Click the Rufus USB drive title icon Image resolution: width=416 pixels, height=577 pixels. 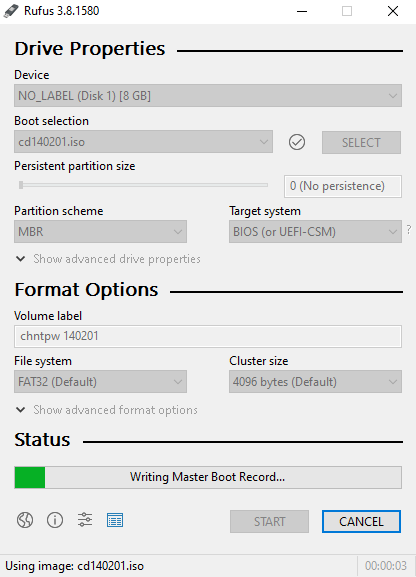[x=11, y=11]
